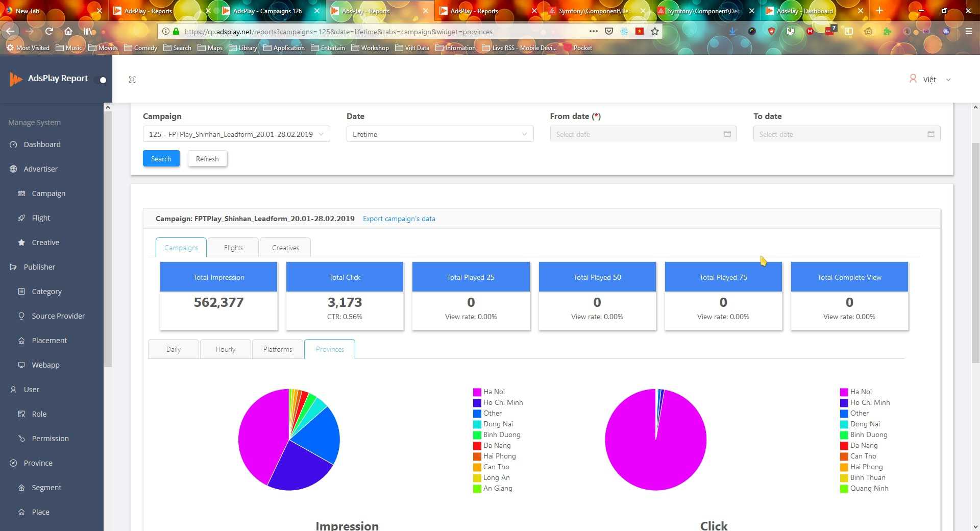Open the Campaign selection dropdown
Image resolution: width=980 pixels, height=531 pixels.
point(236,134)
